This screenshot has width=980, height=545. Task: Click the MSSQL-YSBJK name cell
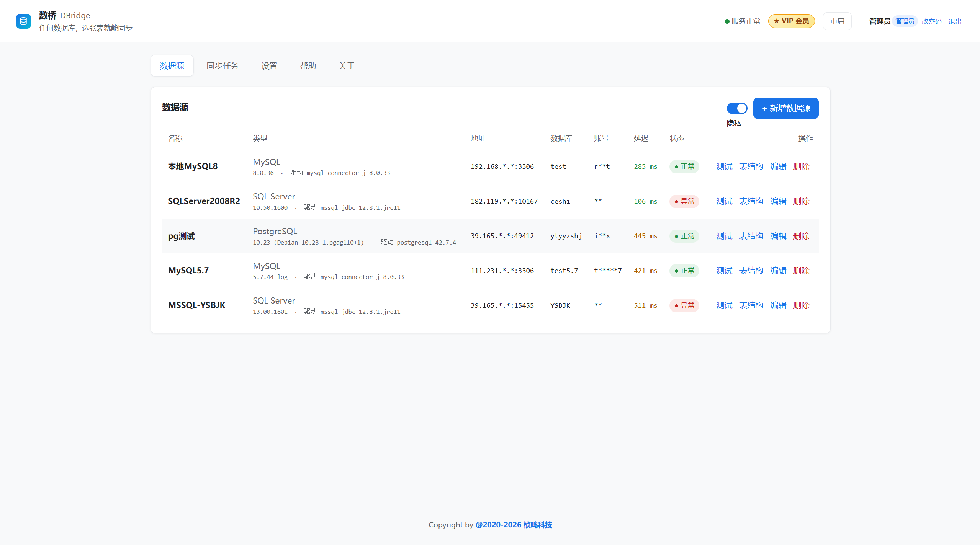[196, 305]
